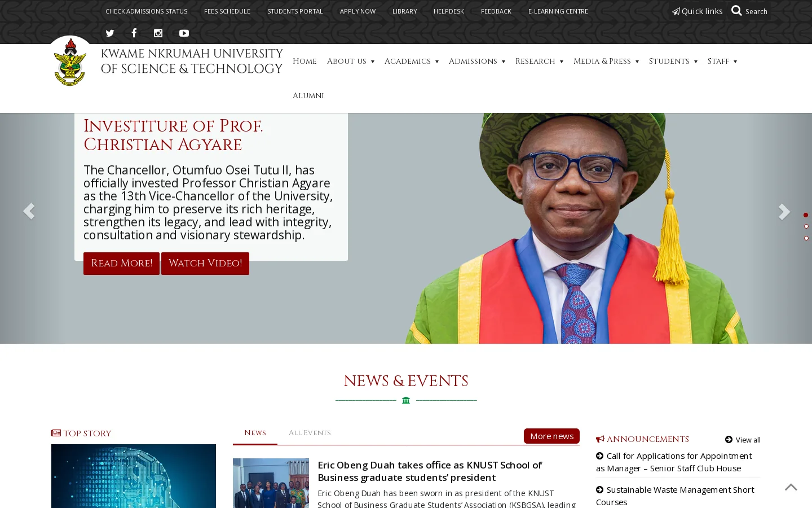Open the Alumni menu item
The image size is (812, 508).
click(308, 96)
